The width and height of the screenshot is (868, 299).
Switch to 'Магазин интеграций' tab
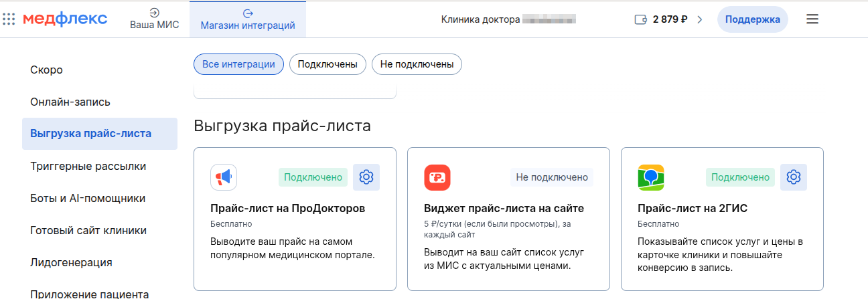click(x=248, y=19)
